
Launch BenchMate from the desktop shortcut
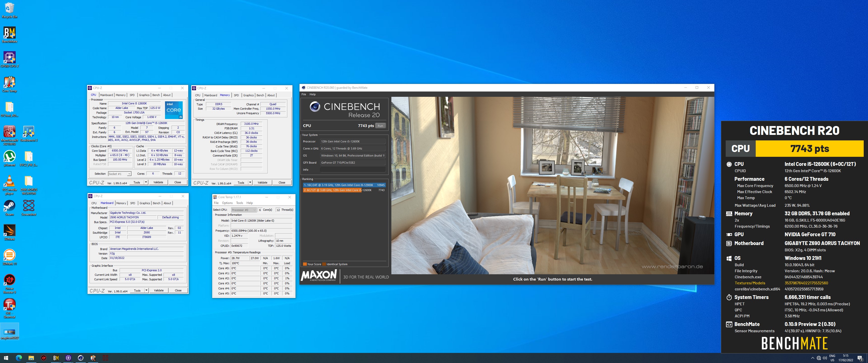coord(9,35)
